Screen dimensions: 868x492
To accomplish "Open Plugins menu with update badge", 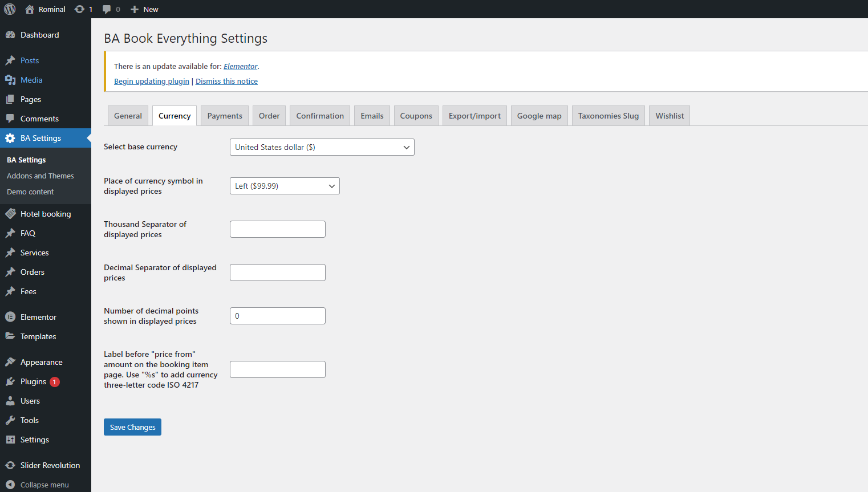I will [x=33, y=381].
